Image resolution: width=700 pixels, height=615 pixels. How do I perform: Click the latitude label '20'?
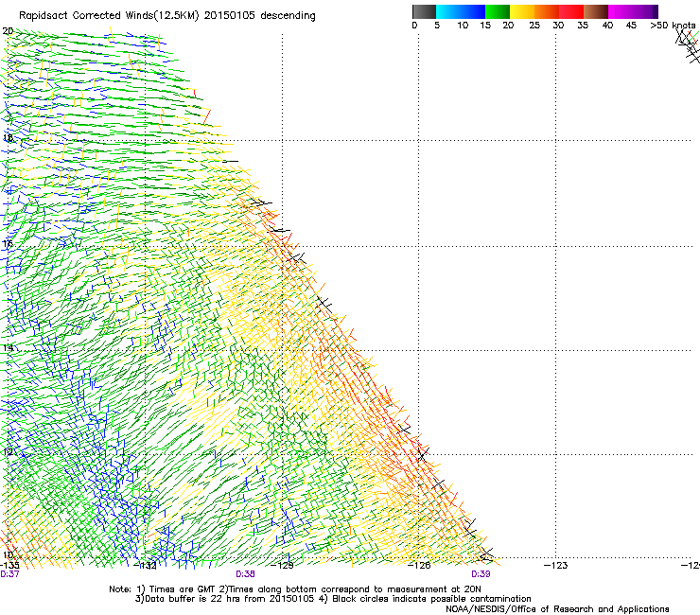[x=8, y=31]
